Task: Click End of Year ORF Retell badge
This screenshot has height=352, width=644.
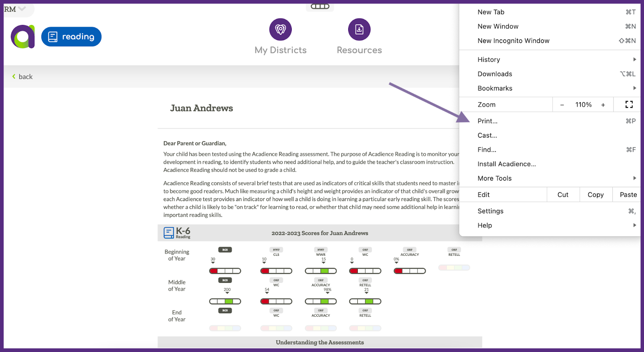Action: coord(365,311)
